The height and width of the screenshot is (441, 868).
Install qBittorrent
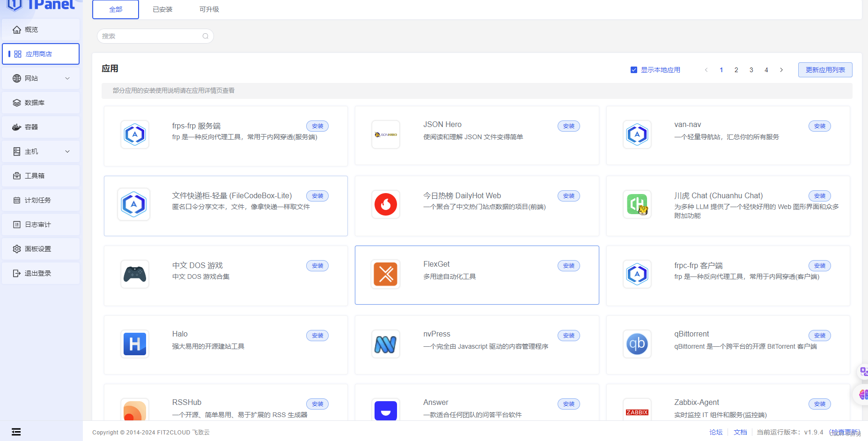pyautogui.click(x=820, y=336)
